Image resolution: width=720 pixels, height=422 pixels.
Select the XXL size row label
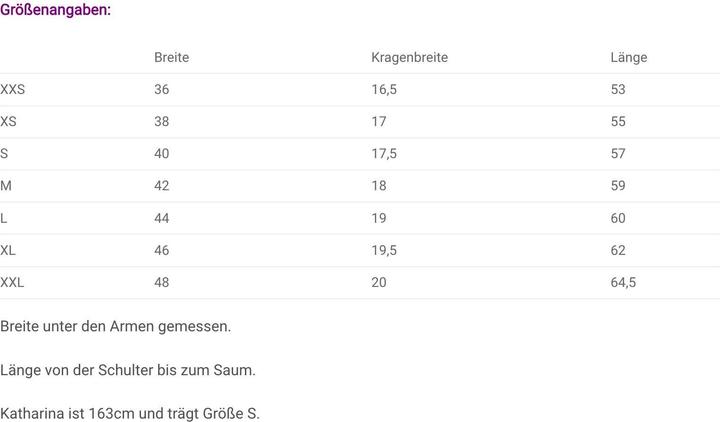click(x=12, y=282)
